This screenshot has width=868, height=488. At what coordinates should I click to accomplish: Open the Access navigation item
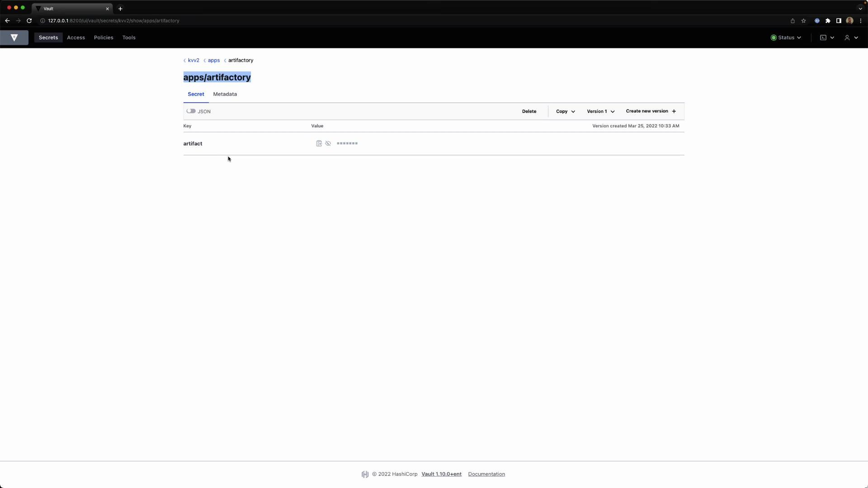(x=76, y=38)
